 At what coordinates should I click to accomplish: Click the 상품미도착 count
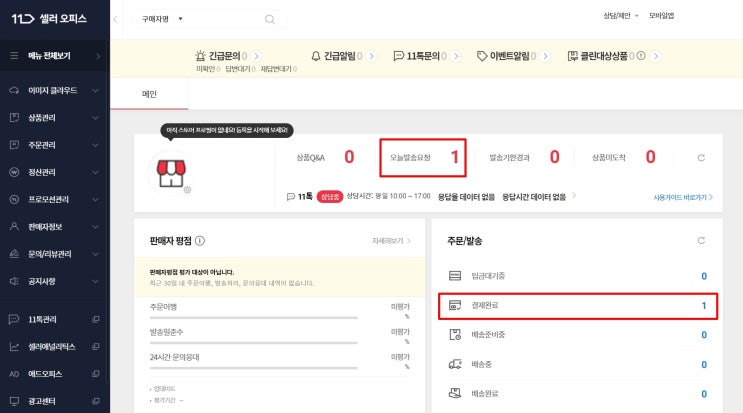coord(651,157)
